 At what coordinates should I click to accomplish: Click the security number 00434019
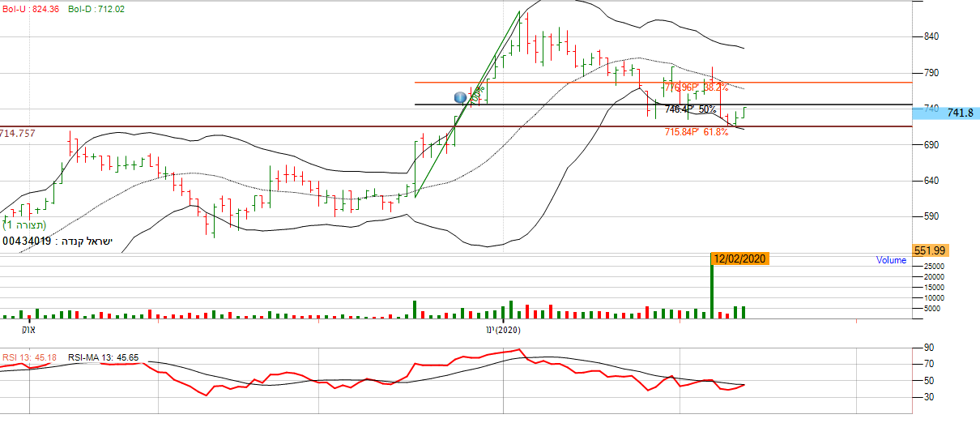26,241
